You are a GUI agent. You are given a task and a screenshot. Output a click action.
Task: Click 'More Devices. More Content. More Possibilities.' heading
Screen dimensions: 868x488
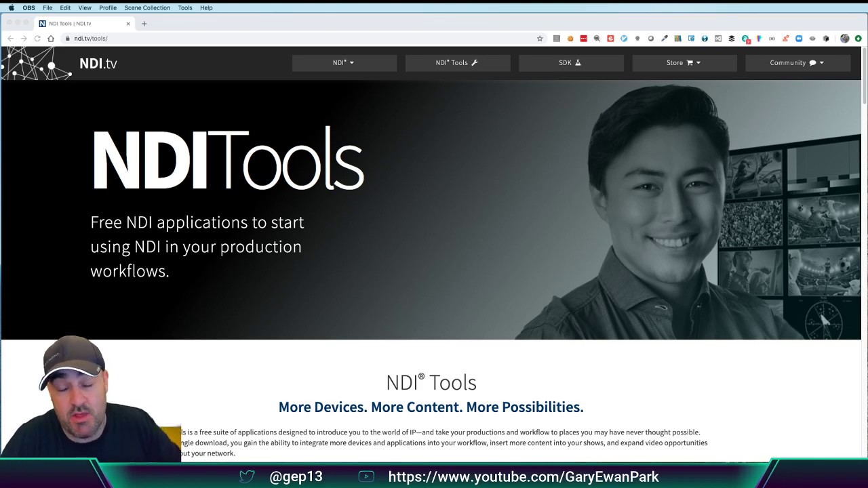click(431, 407)
